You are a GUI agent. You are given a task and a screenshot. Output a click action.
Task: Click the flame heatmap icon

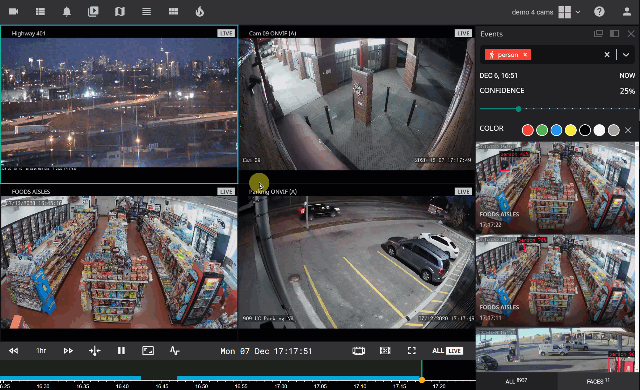pos(199,11)
